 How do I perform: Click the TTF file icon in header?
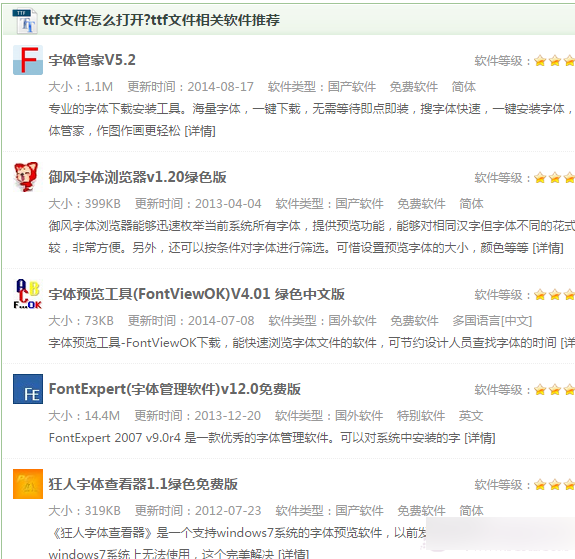[x=25, y=21]
